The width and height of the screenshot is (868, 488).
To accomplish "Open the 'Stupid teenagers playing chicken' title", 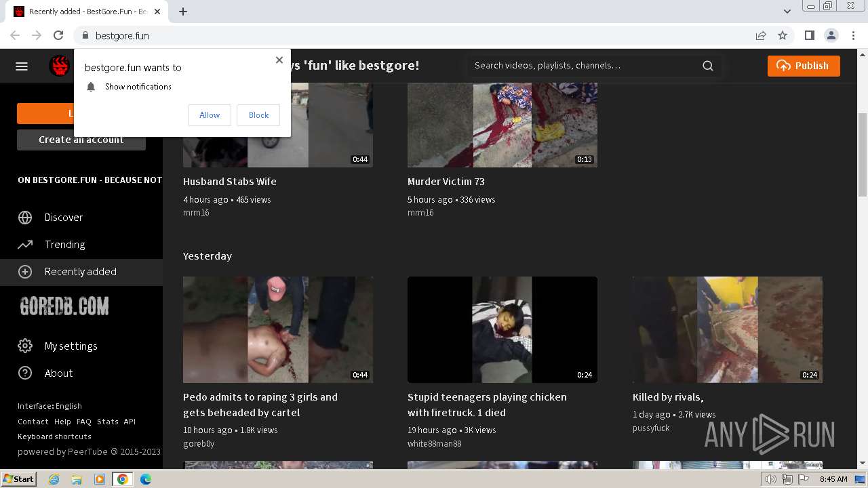I will (x=487, y=405).
